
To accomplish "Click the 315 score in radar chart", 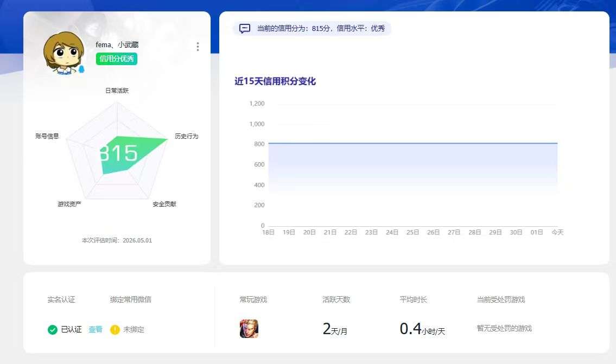I will [x=119, y=153].
